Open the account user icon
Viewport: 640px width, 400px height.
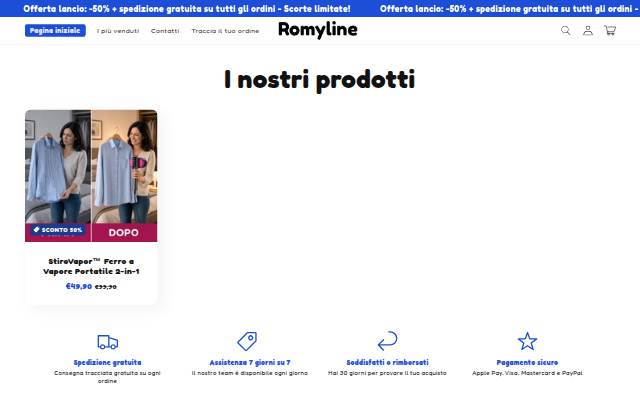(588, 31)
